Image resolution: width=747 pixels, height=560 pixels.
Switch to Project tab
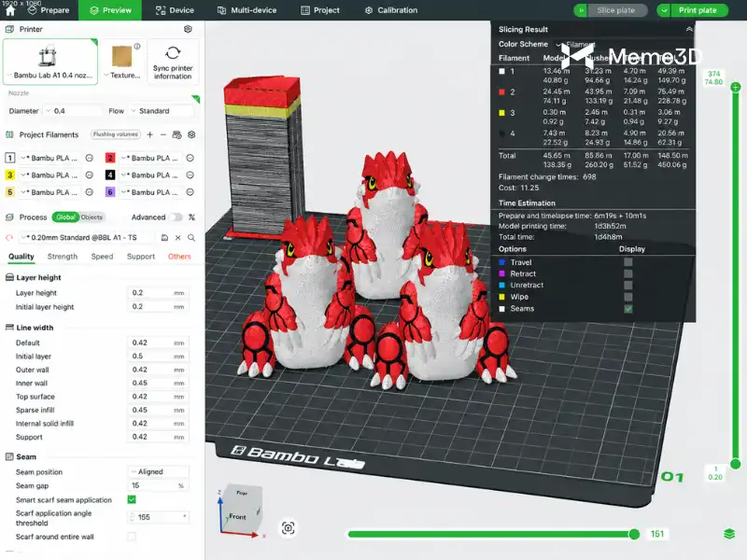(x=320, y=10)
